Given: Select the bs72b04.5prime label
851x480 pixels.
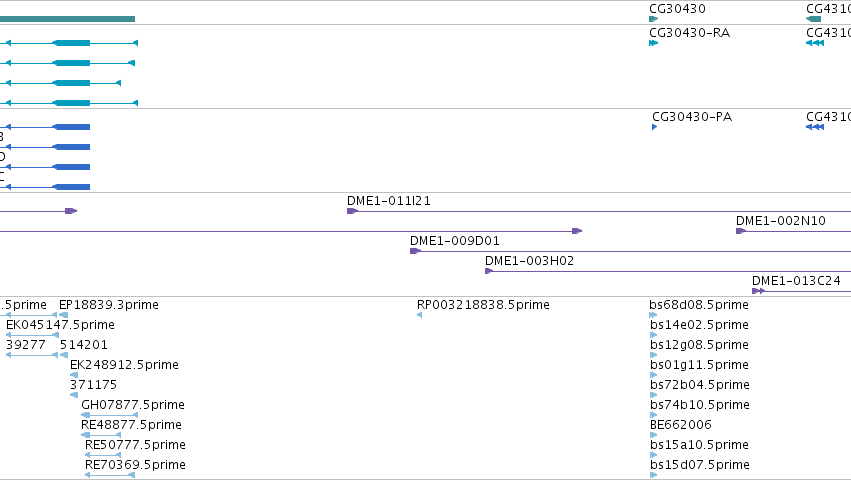Looking at the screenshot, I should click(x=700, y=384).
